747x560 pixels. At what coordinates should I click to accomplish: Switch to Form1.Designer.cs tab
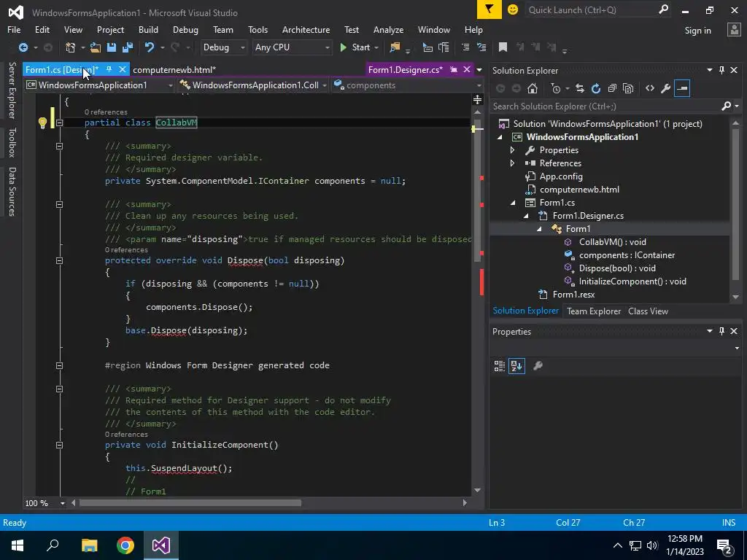tap(406, 69)
